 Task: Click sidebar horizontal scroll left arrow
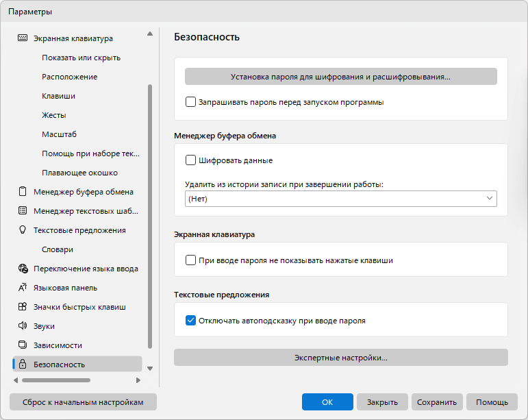[x=16, y=380]
